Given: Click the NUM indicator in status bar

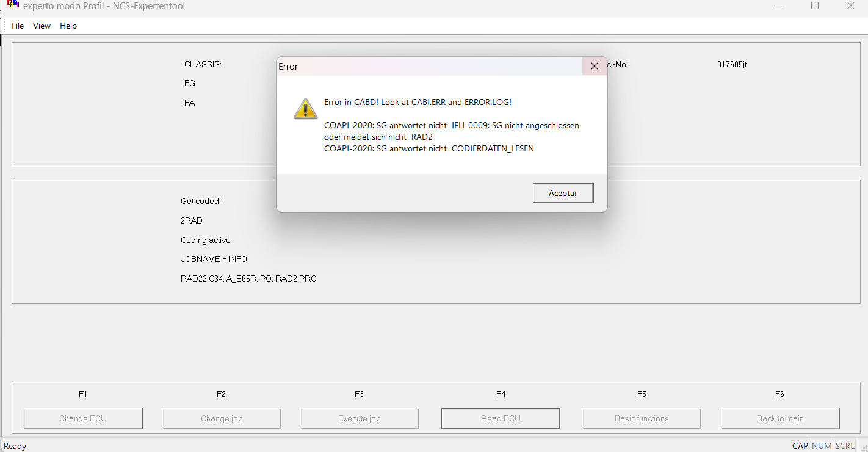Looking at the screenshot, I should (x=822, y=446).
